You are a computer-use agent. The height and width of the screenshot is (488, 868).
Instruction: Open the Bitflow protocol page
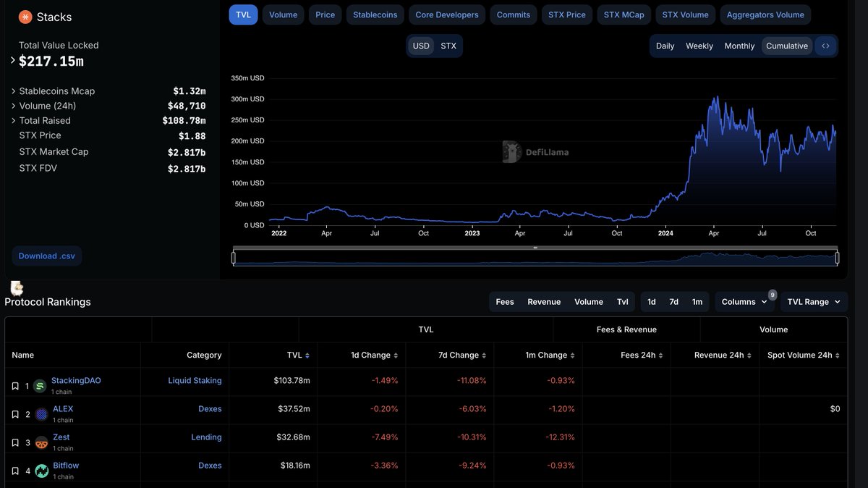pyautogui.click(x=66, y=466)
